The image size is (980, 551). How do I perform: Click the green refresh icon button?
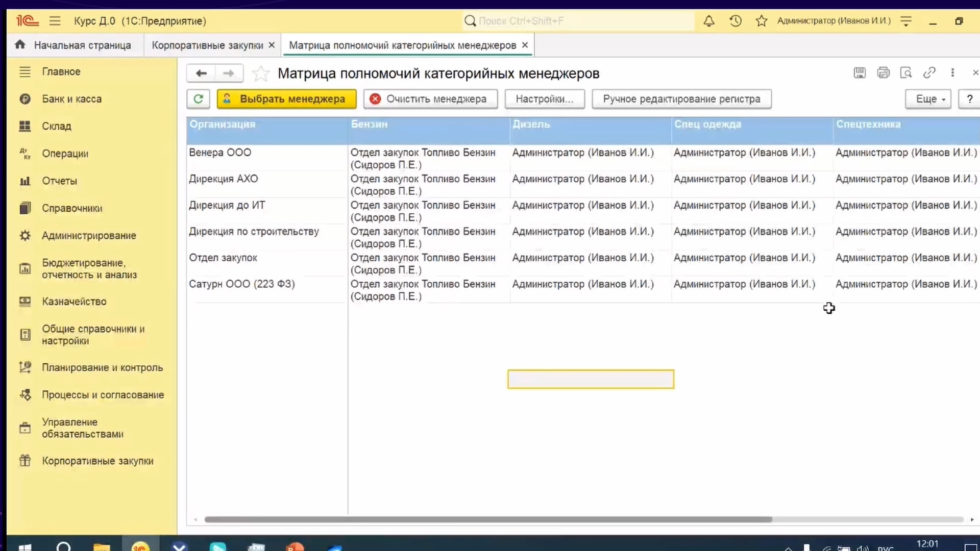click(x=198, y=99)
